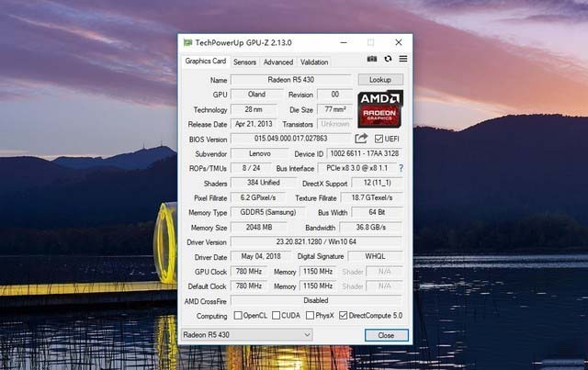Click the Default Clock row Memory 1150 MHz
This screenshot has width=588, height=370.
click(318, 286)
